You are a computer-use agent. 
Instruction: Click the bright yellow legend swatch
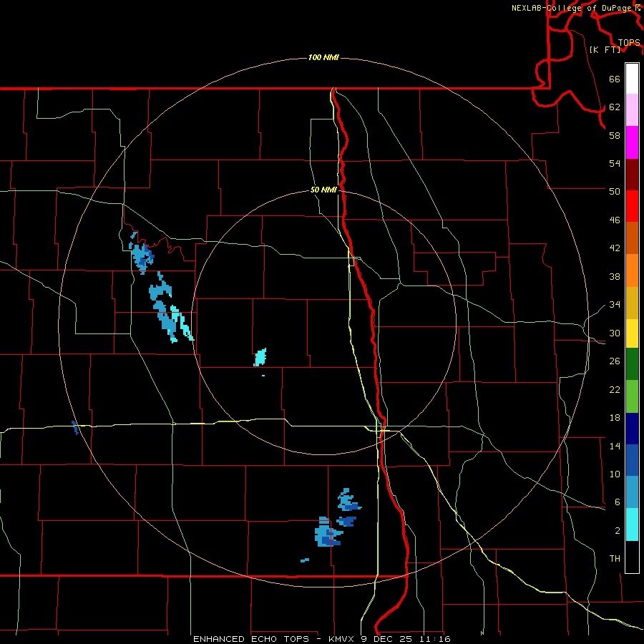coord(632,333)
